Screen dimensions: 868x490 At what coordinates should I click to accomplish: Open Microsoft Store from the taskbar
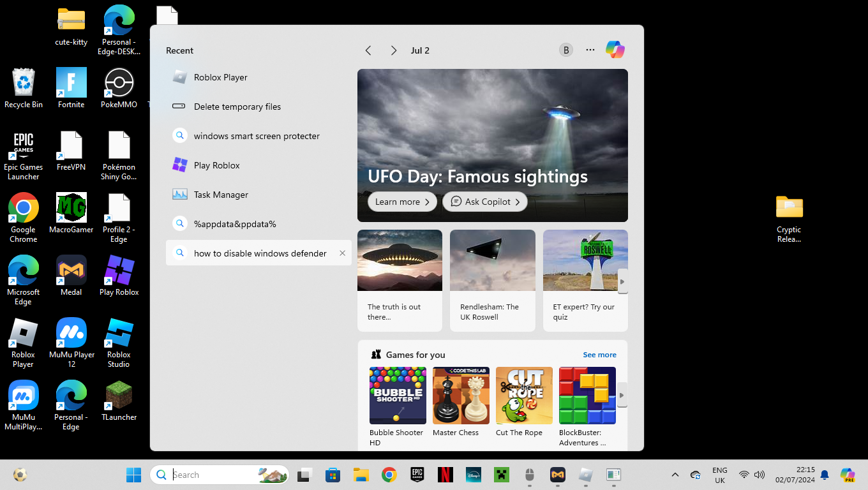333,475
